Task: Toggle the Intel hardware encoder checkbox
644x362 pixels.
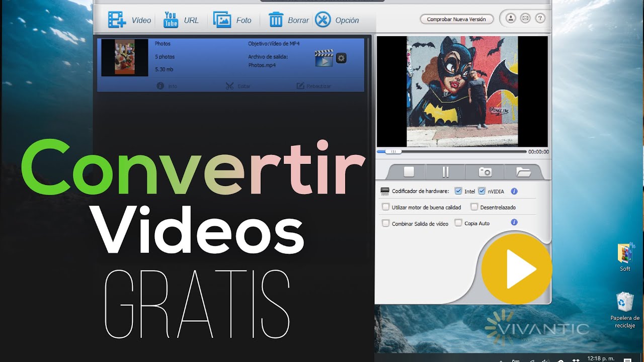Action: pos(458,191)
